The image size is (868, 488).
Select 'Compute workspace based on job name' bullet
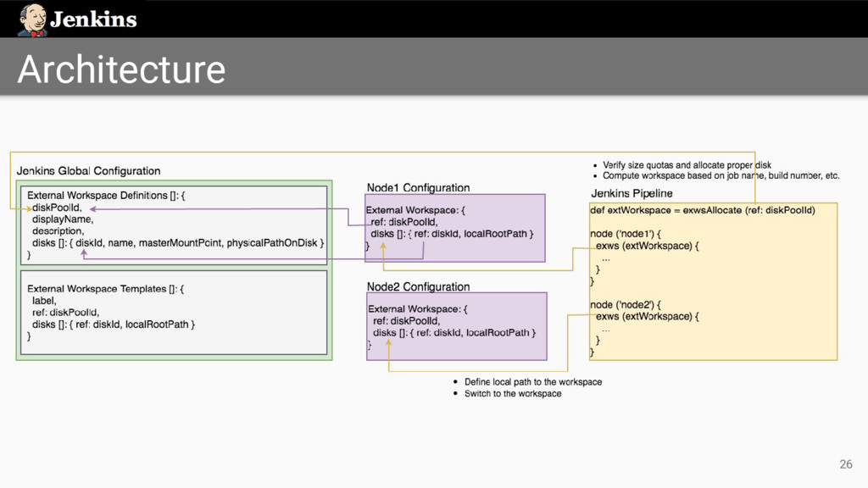pos(721,175)
